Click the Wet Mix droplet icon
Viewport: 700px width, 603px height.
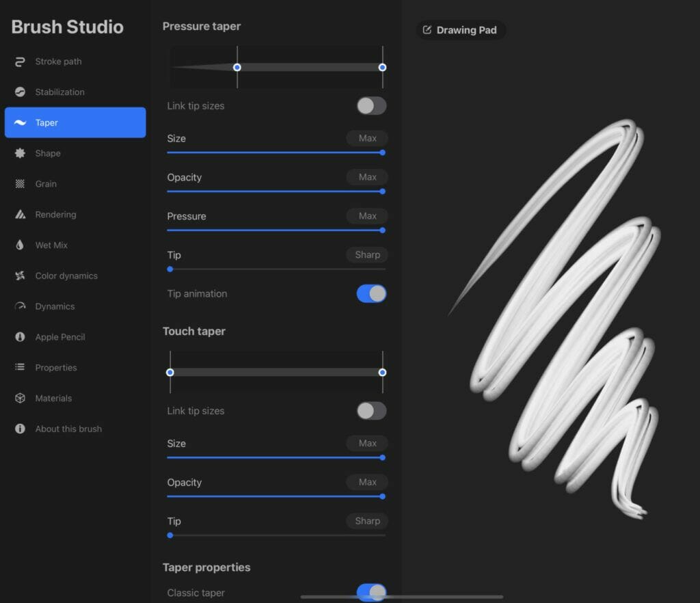(20, 245)
